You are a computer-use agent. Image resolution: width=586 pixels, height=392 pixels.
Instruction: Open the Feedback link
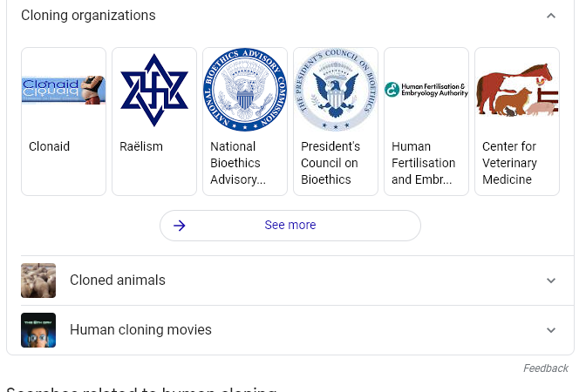(x=546, y=368)
